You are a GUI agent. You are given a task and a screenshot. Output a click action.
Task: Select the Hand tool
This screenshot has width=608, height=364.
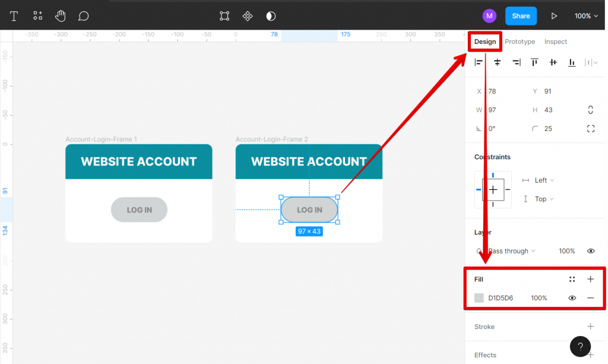61,15
